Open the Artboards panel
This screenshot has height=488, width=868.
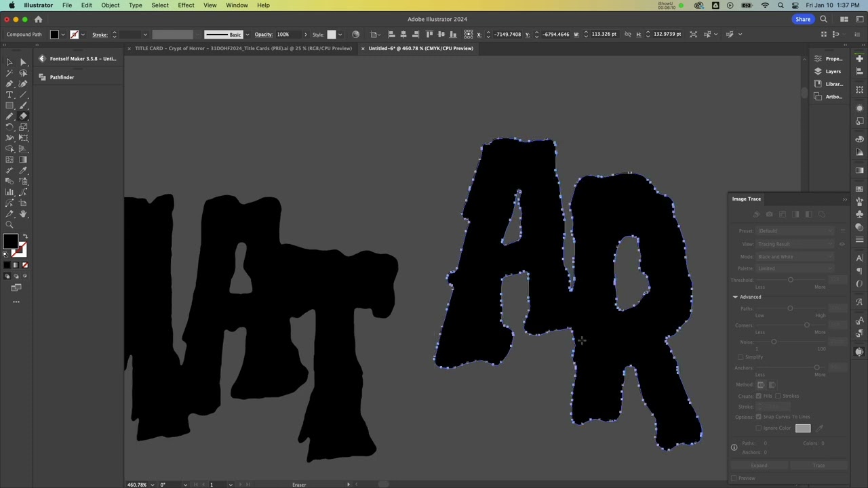click(x=829, y=97)
